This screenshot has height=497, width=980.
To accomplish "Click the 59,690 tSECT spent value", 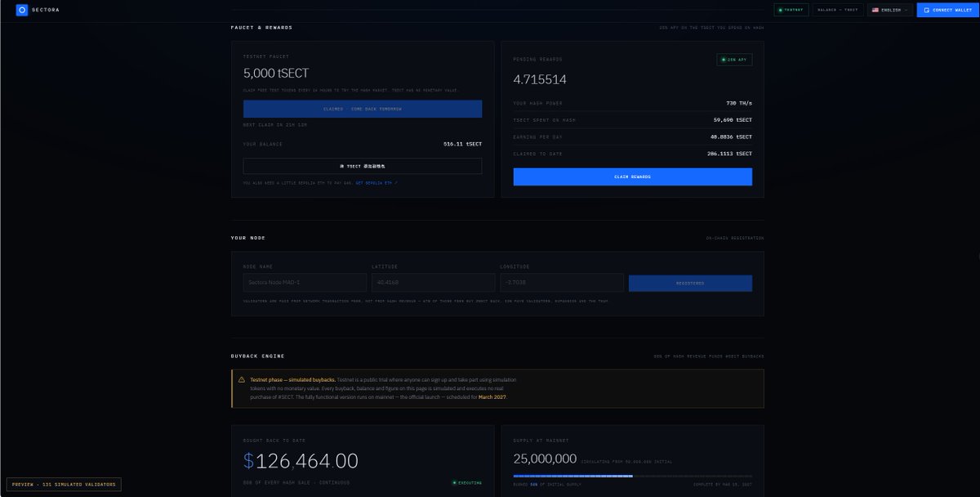I will tap(733, 120).
